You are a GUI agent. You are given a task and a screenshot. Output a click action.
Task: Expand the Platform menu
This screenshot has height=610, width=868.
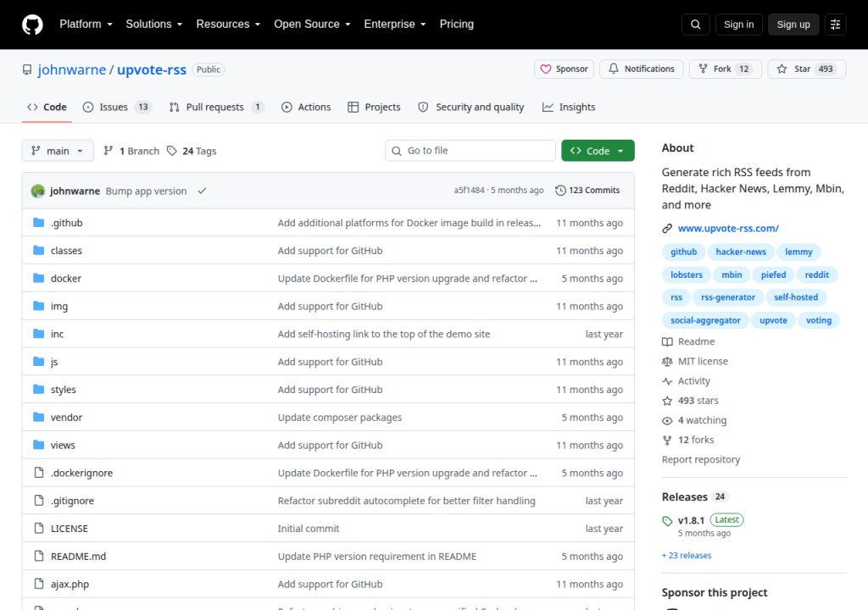(86, 25)
